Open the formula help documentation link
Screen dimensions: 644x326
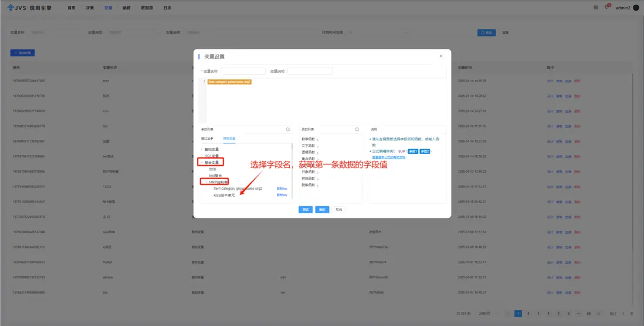(388, 157)
